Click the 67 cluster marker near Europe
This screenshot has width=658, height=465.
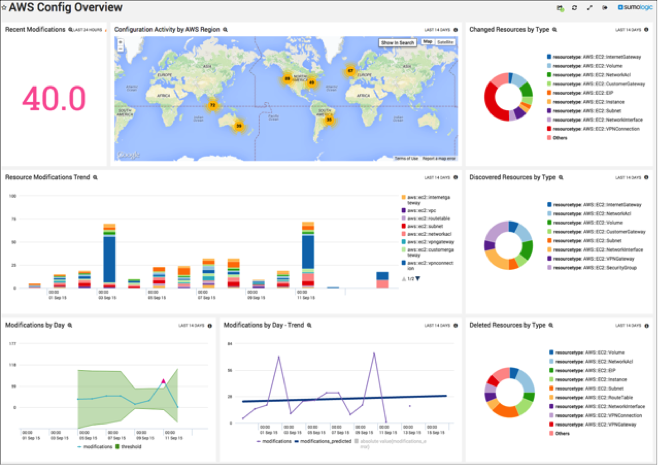tap(350, 71)
